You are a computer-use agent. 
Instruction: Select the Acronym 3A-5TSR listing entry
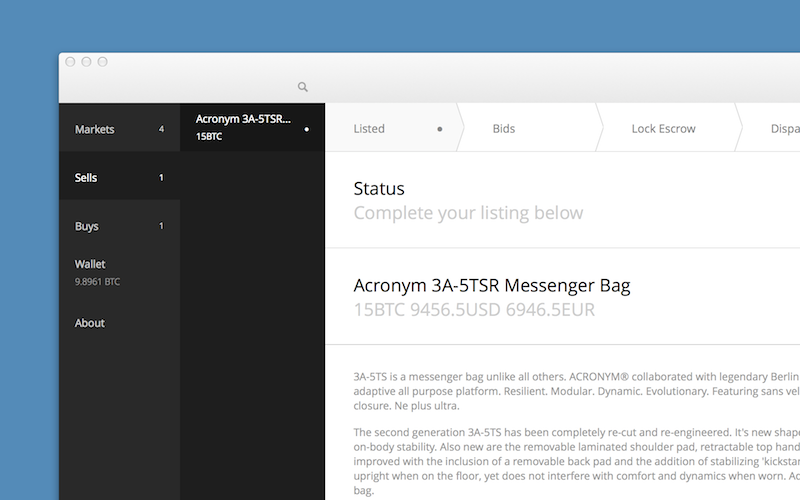pos(253,127)
